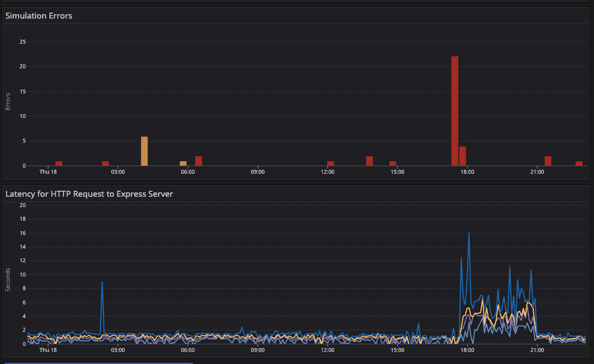Click the "12" tick on the latency axis
This screenshot has width=594, height=364.
point(23,261)
